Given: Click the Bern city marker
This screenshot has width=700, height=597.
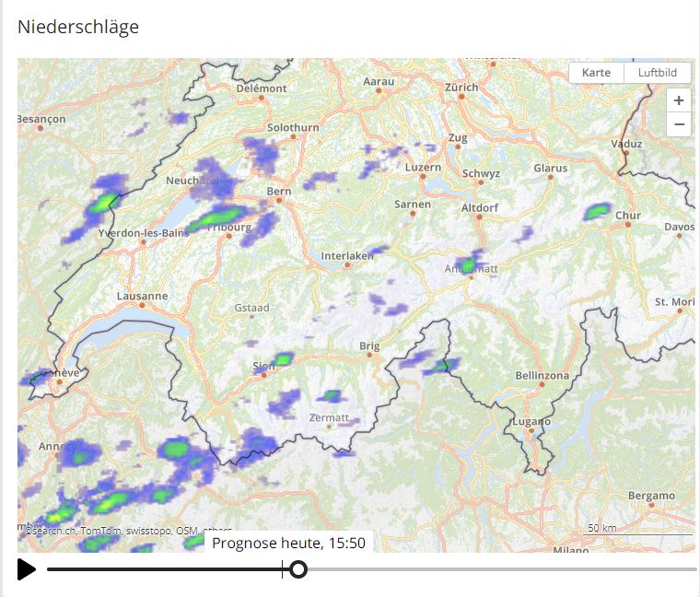Looking at the screenshot, I should pos(278,193).
